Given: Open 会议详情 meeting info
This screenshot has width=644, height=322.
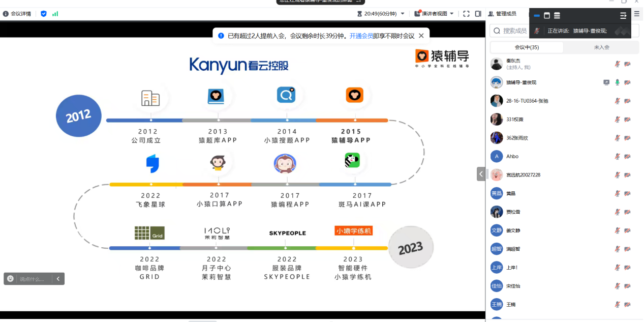Looking at the screenshot, I should click(x=17, y=14).
